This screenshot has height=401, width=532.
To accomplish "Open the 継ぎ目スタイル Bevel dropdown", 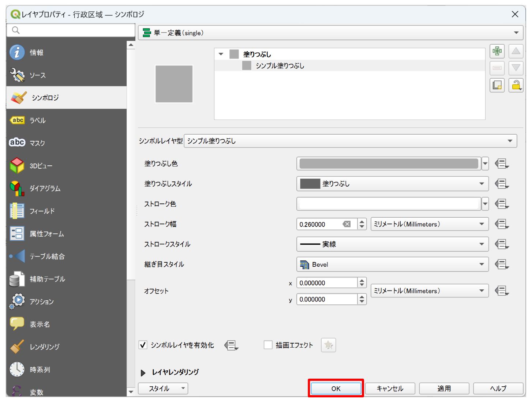I will (x=393, y=264).
